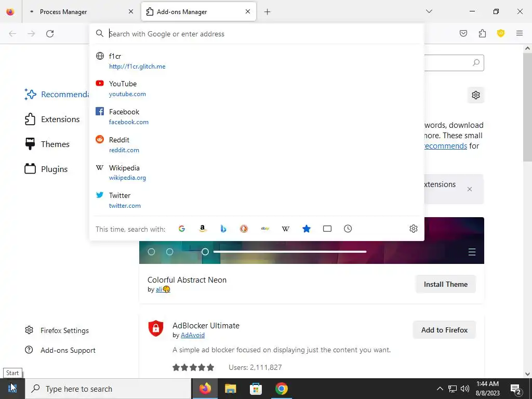
Task: Open File Explorer from the taskbar
Action: coord(230,389)
